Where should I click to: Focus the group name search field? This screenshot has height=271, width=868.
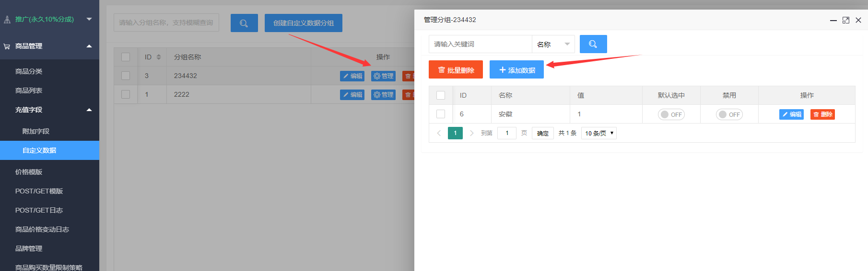pyautogui.click(x=166, y=23)
